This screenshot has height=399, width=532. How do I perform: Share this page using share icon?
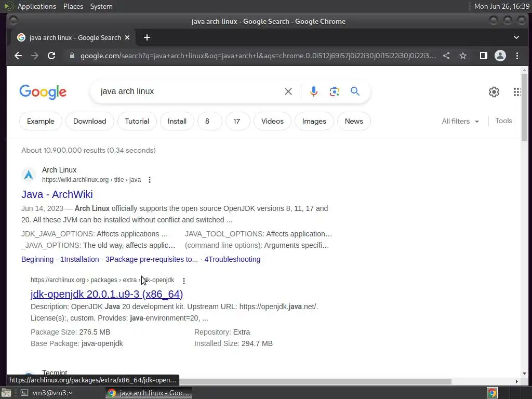(446, 56)
